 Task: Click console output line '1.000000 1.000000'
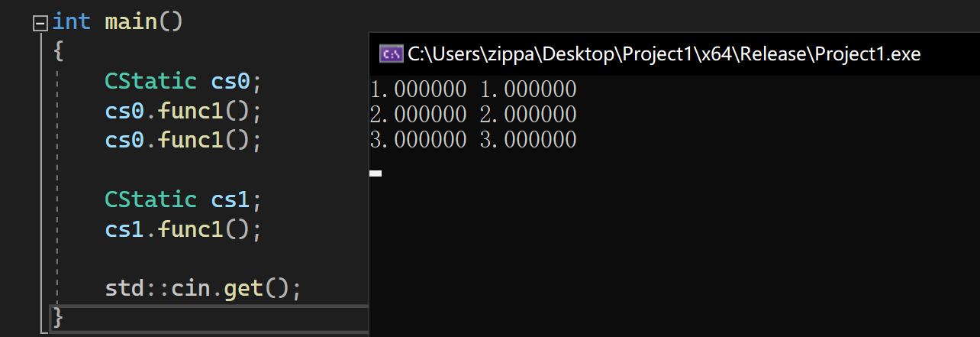point(473,89)
